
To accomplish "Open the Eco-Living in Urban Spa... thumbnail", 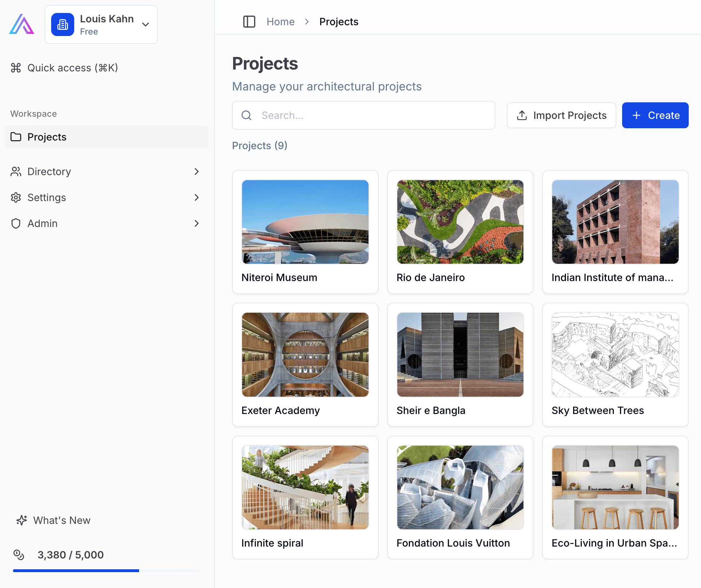I will coord(615,487).
